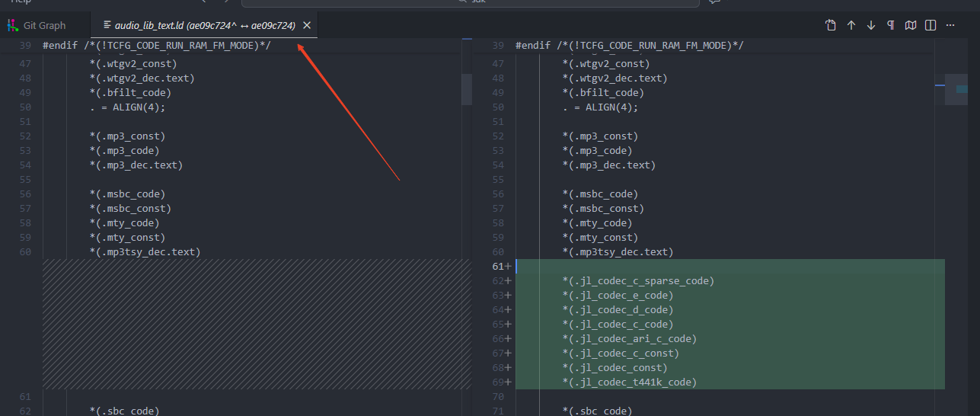Open the file from the diff toolbar
The width and height of the screenshot is (980, 416).
click(x=831, y=25)
